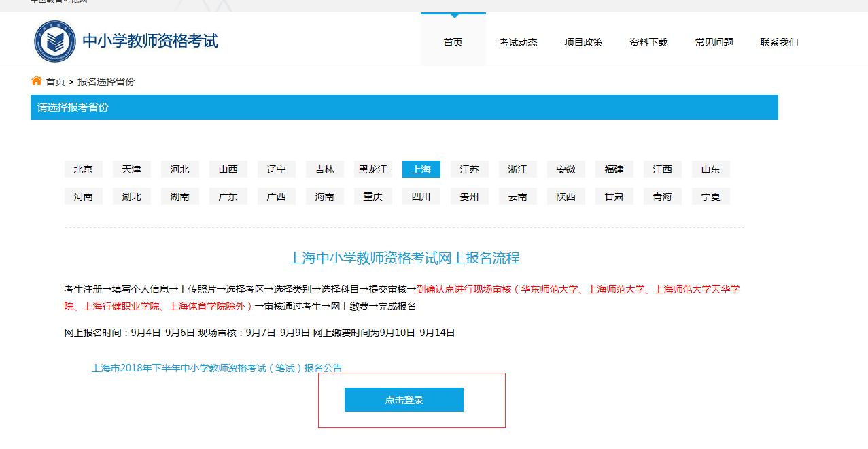Go to 项目政策 in navigation
The image size is (868, 449).
click(x=583, y=42)
